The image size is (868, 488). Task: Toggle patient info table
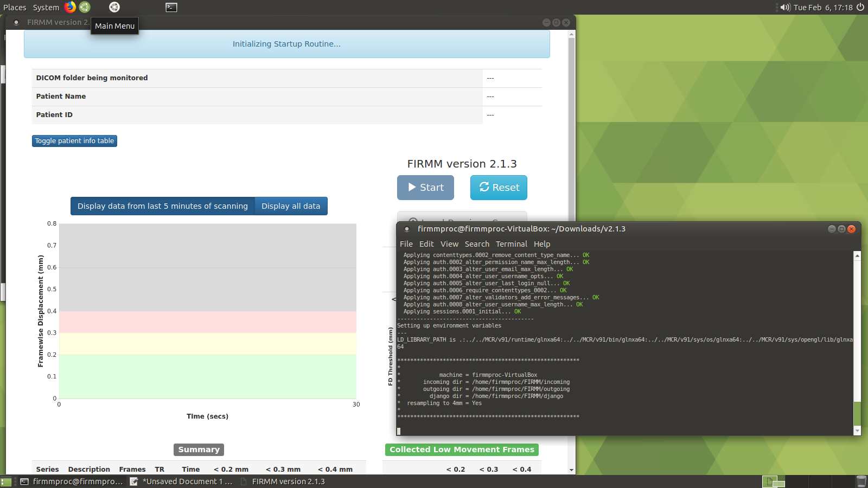(74, 141)
